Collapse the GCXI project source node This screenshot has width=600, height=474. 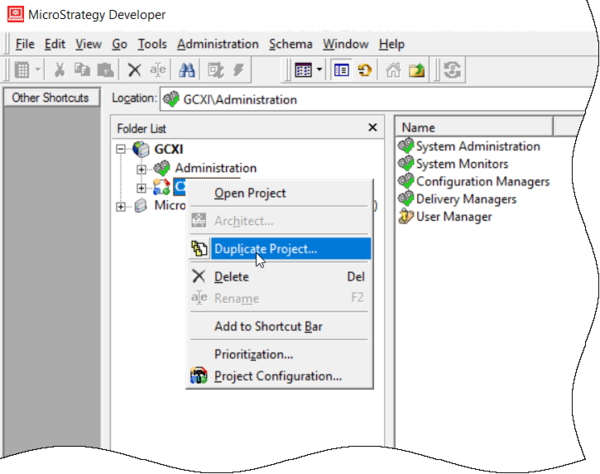pyautogui.click(x=123, y=149)
